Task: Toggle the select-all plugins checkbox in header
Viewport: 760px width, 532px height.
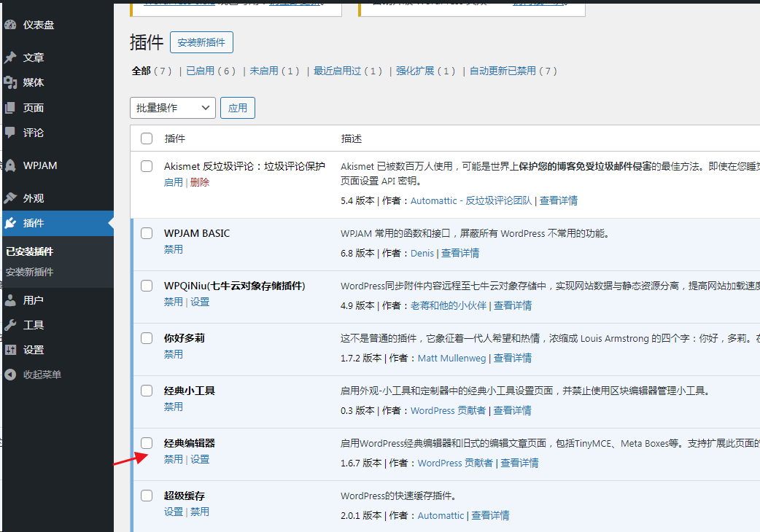Action: click(147, 138)
